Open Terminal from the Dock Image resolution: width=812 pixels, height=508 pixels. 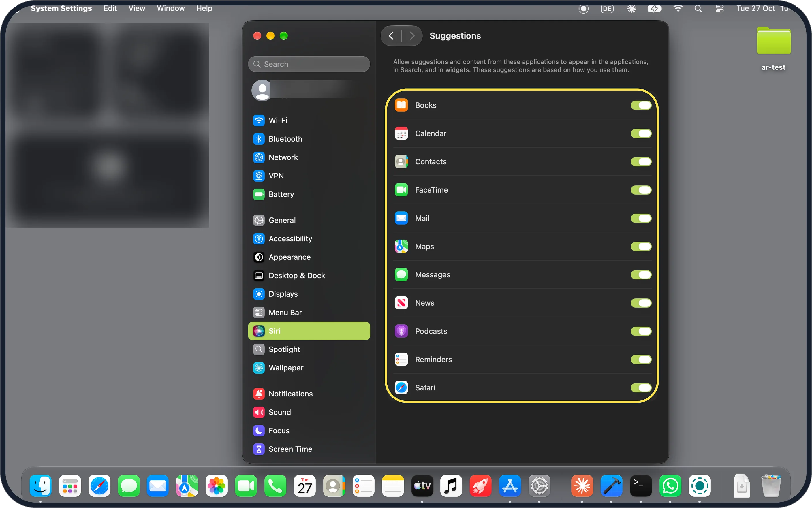pos(641,486)
